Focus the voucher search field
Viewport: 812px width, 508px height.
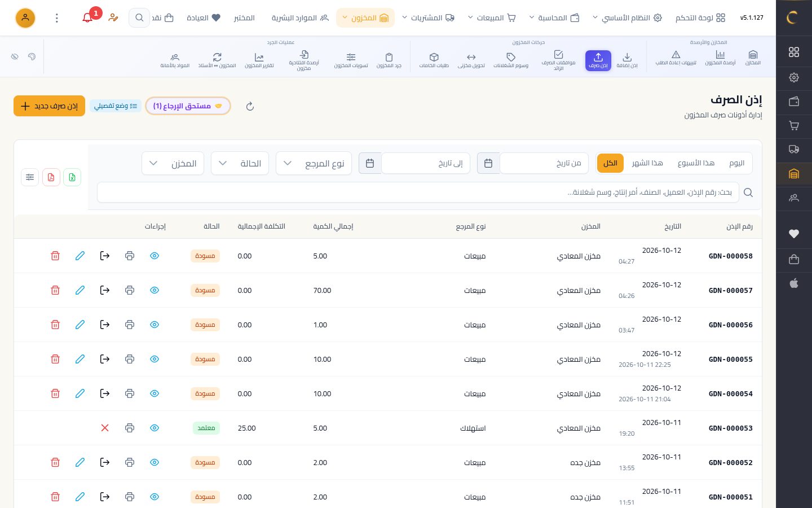tap(418, 192)
